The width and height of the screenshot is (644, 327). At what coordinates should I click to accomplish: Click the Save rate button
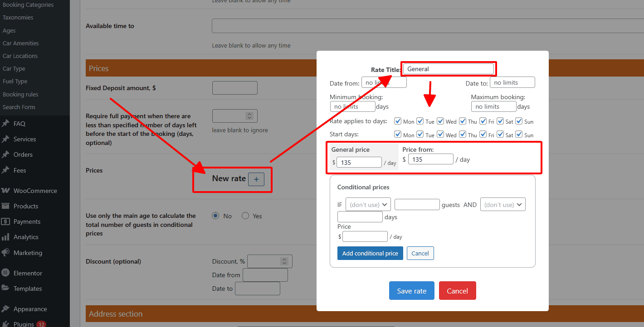coord(411,291)
